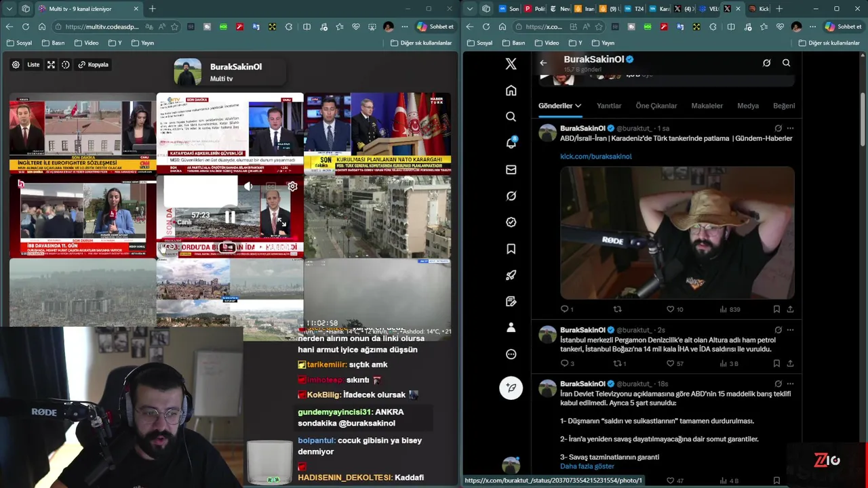
Task: Open Messages envelope in X sidebar
Action: [511, 169]
